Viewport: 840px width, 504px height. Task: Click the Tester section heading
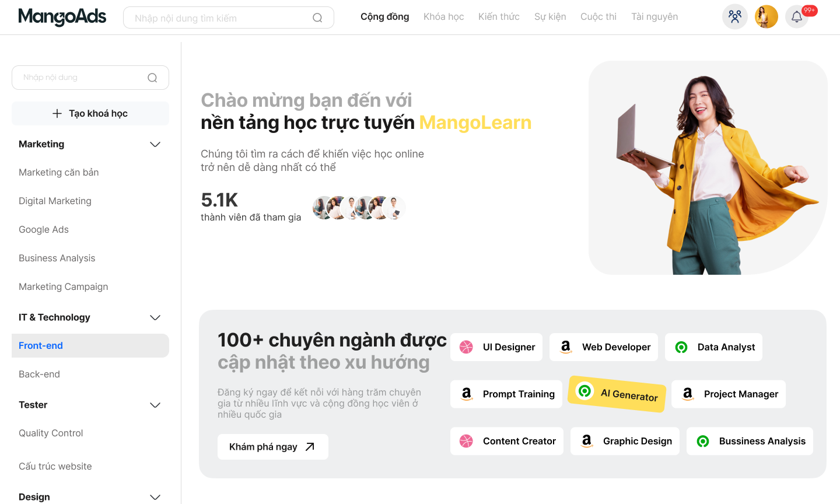coord(33,405)
